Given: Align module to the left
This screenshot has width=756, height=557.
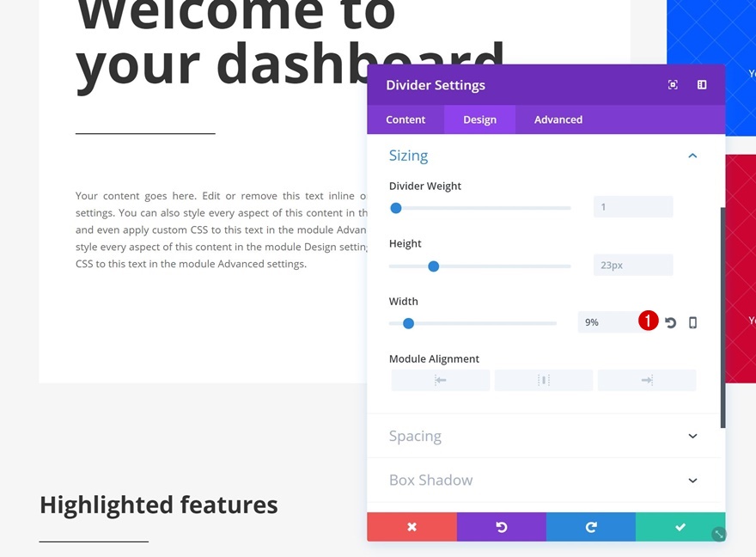Looking at the screenshot, I should [441, 380].
